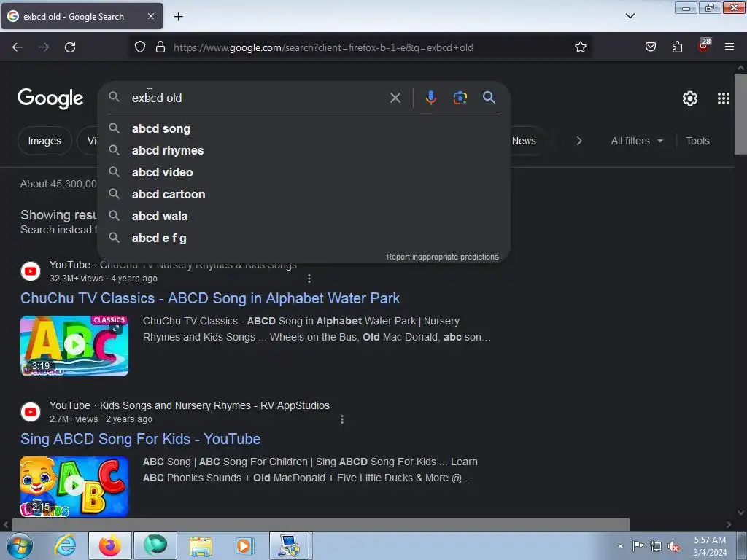Click the horizontal page scrollbar

click(320, 525)
